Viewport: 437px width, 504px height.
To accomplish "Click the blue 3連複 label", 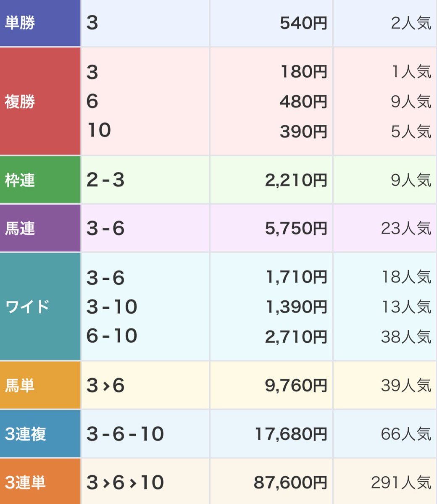I will pyautogui.click(x=25, y=434).
